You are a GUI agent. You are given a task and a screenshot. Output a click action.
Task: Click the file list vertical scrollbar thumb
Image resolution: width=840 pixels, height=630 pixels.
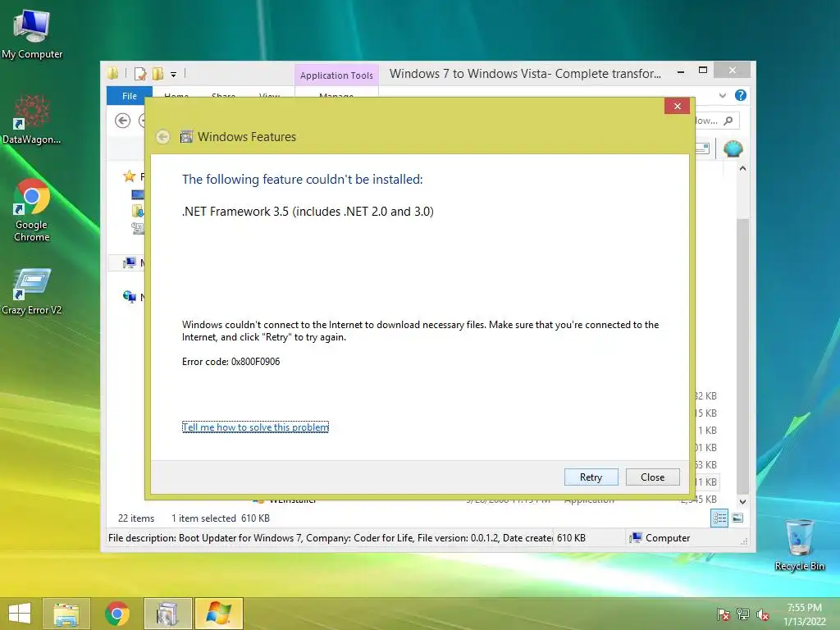pos(742,356)
